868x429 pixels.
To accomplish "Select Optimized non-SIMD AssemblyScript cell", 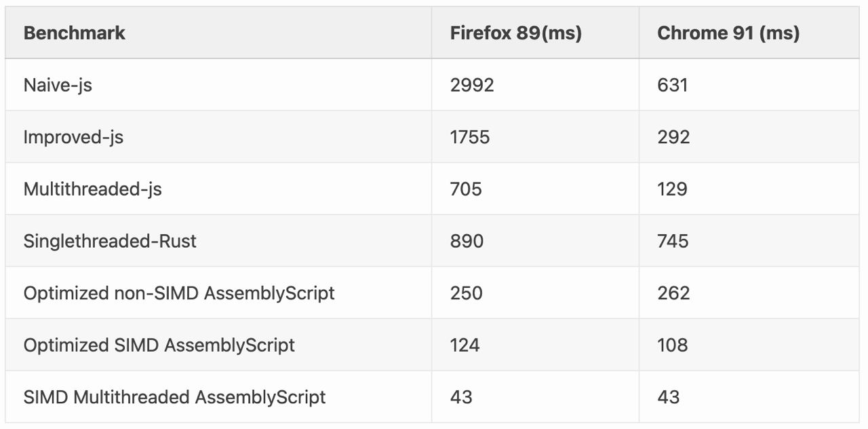I will (x=179, y=293).
